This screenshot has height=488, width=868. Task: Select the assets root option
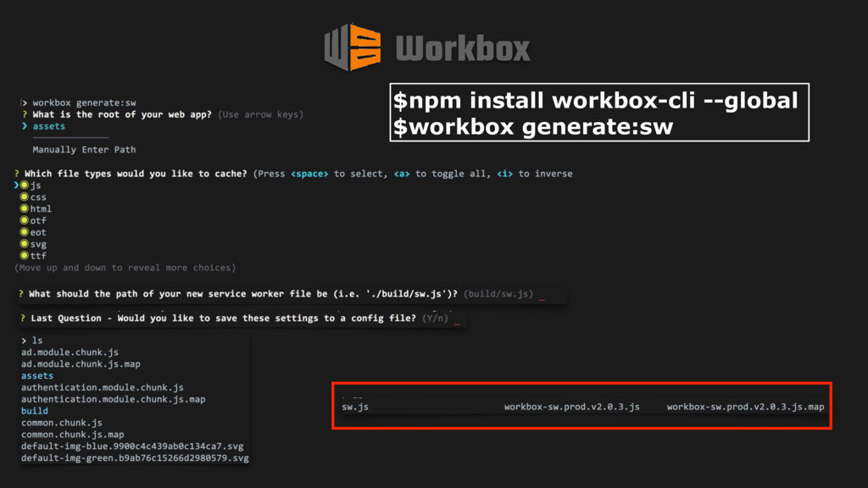(x=48, y=126)
